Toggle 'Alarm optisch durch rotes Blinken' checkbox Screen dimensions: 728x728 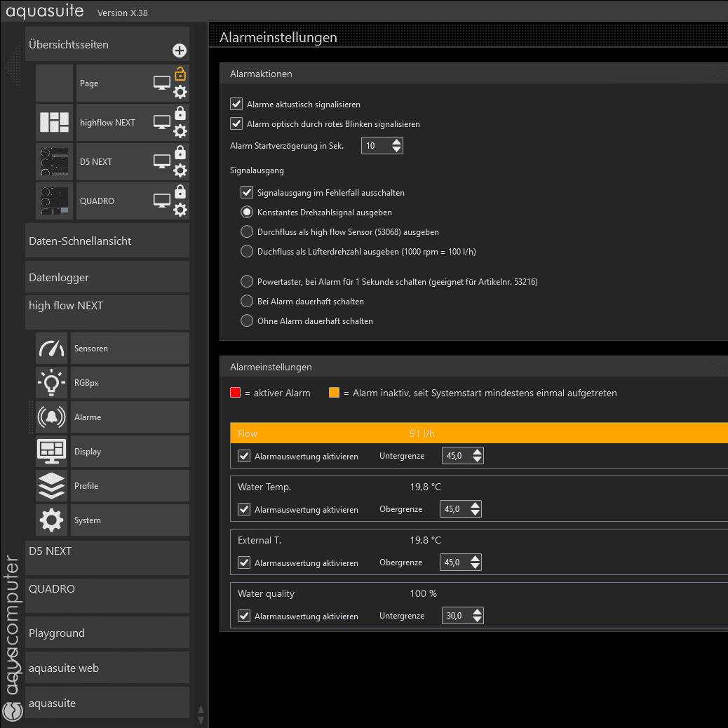pyautogui.click(x=236, y=123)
